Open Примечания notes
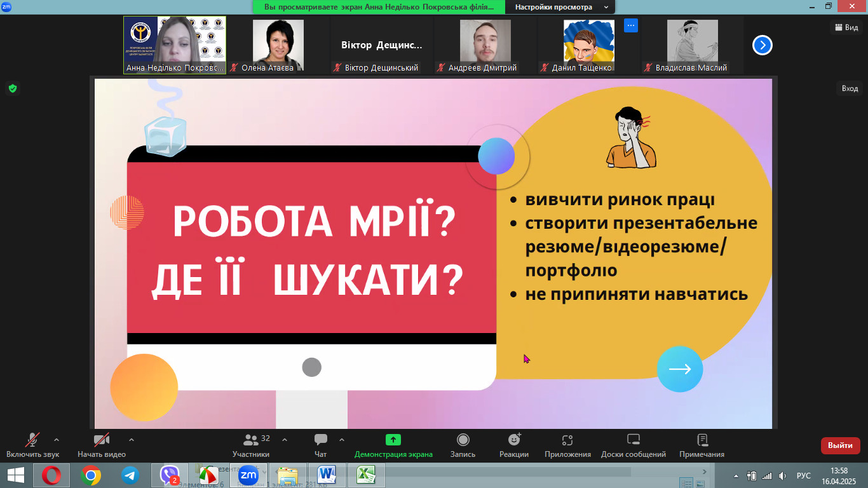This screenshot has height=488, width=868. pyautogui.click(x=702, y=445)
